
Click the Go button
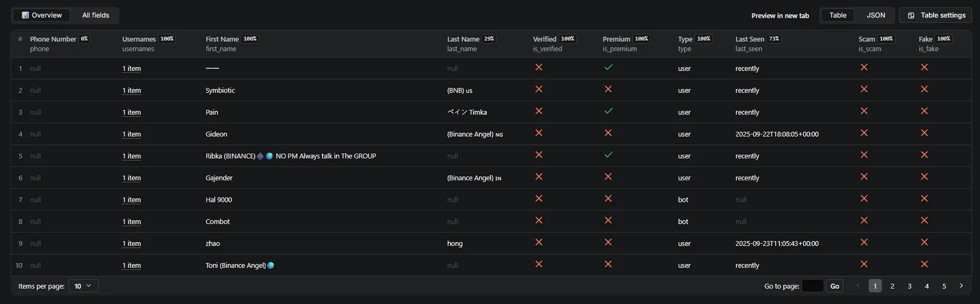tap(835, 286)
